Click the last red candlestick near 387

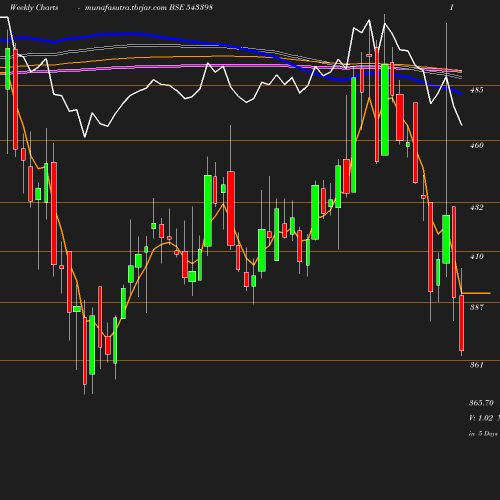pos(462,323)
